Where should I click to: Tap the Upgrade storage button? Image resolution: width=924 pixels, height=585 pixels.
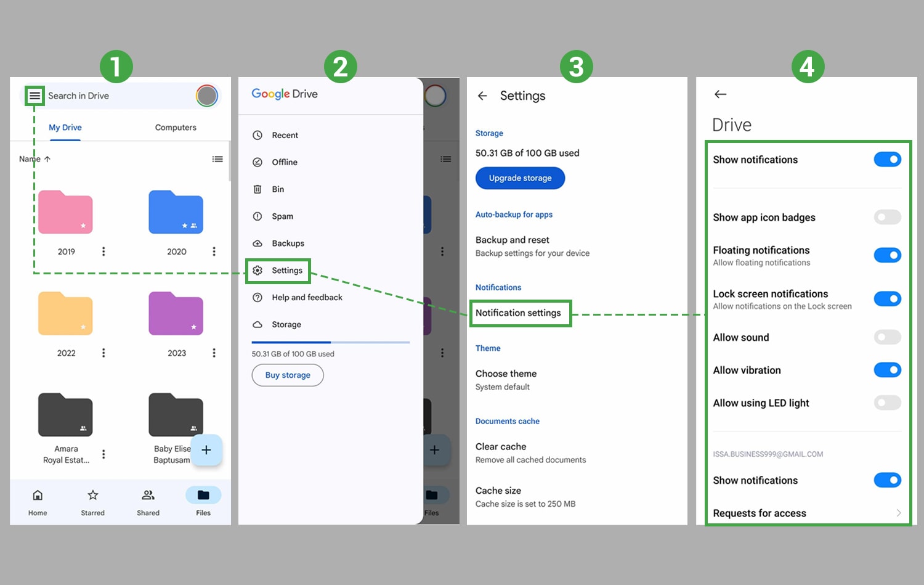(x=520, y=178)
